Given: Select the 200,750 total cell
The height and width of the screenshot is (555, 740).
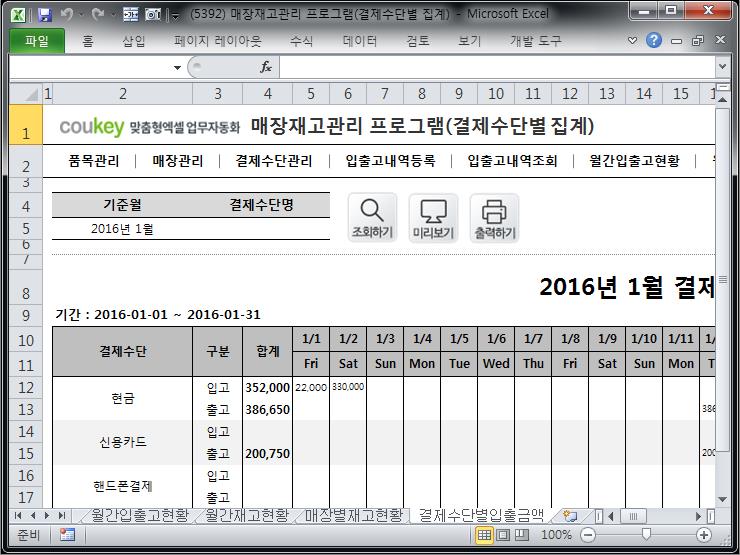Looking at the screenshot, I should [268, 454].
